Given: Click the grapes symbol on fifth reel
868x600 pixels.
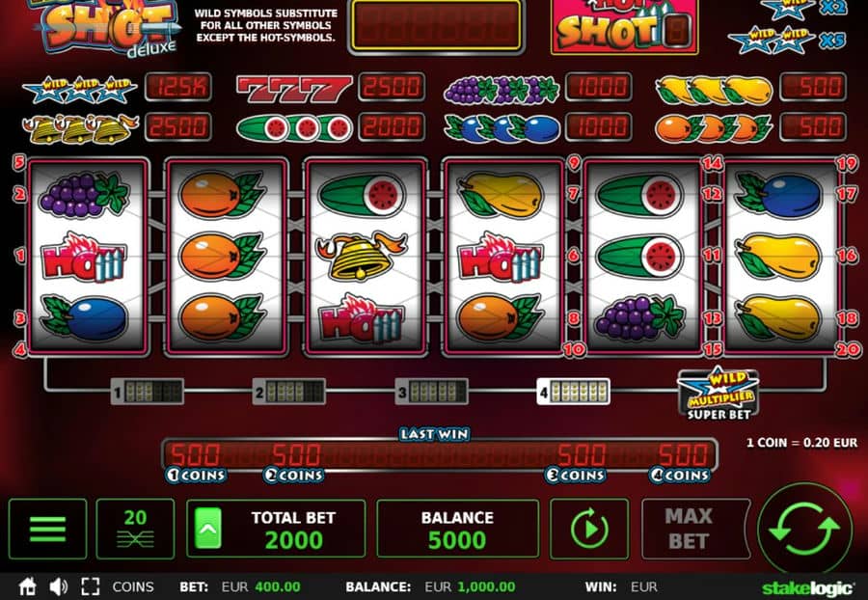Looking at the screenshot, I should click(x=639, y=317).
